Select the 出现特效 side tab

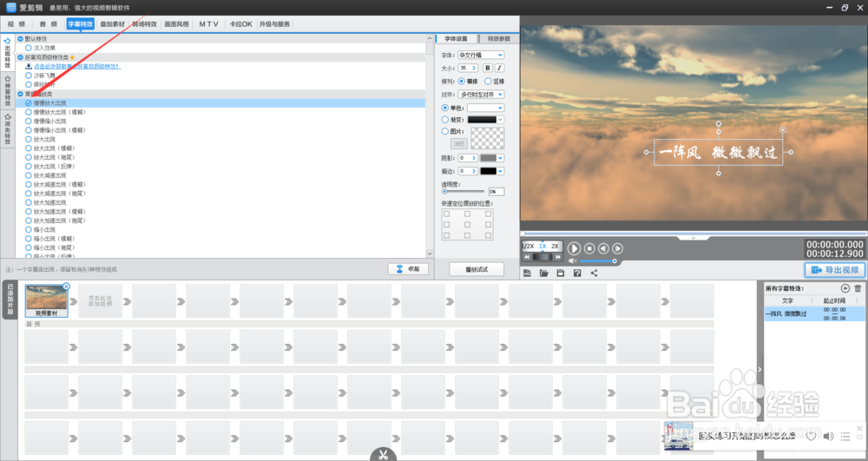point(8,53)
